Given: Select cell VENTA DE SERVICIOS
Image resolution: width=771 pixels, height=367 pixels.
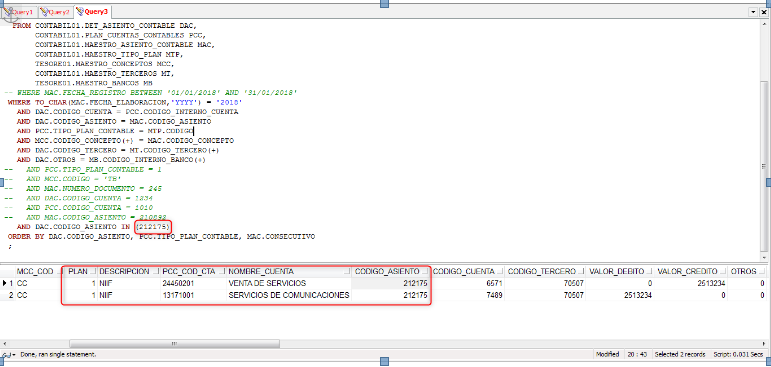Looking at the screenshot, I should 289,283.
